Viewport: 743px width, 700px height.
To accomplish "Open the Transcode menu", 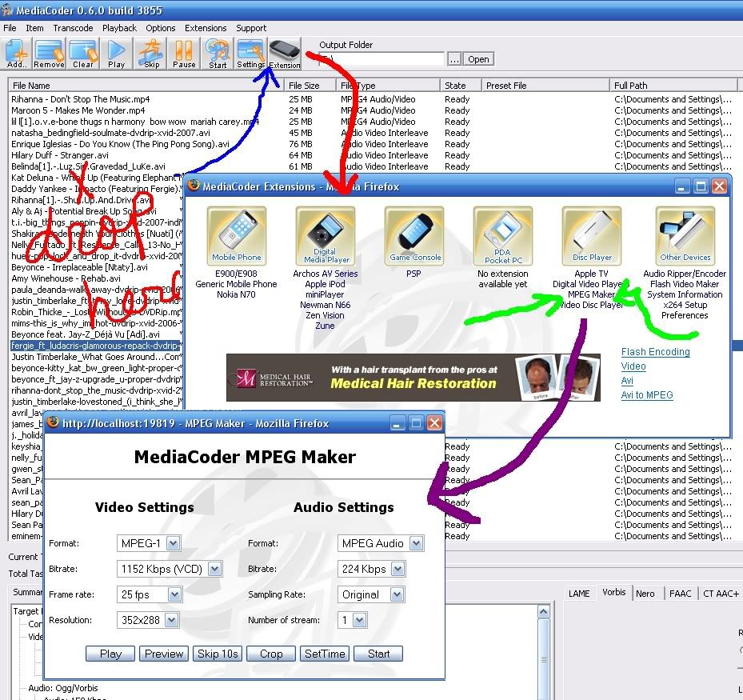I will click(x=73, y=28).
